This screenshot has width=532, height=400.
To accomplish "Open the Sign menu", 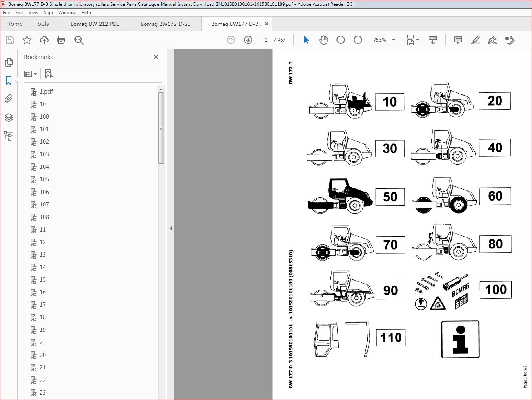I will click(x=48, y=13).
